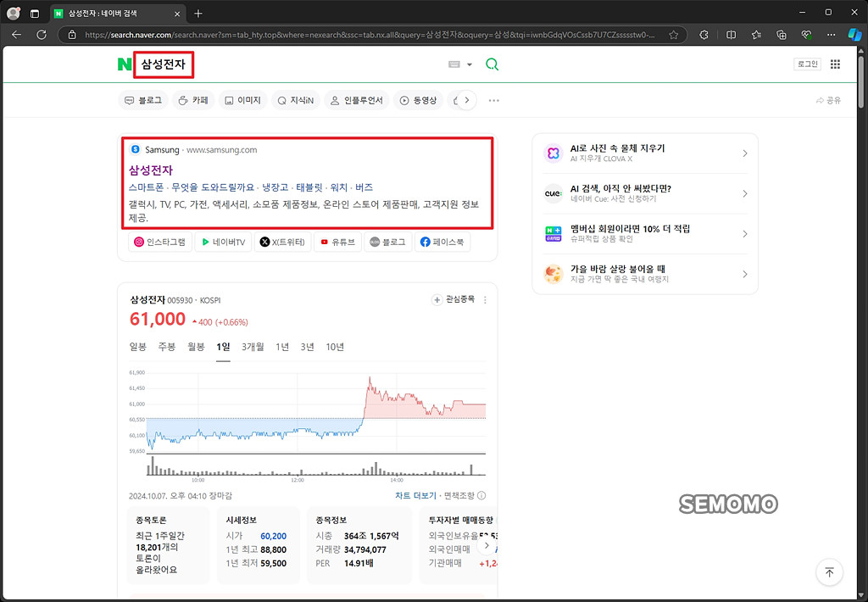
Task: Switch to the 이미지 tab
Action: pos(242,100)
